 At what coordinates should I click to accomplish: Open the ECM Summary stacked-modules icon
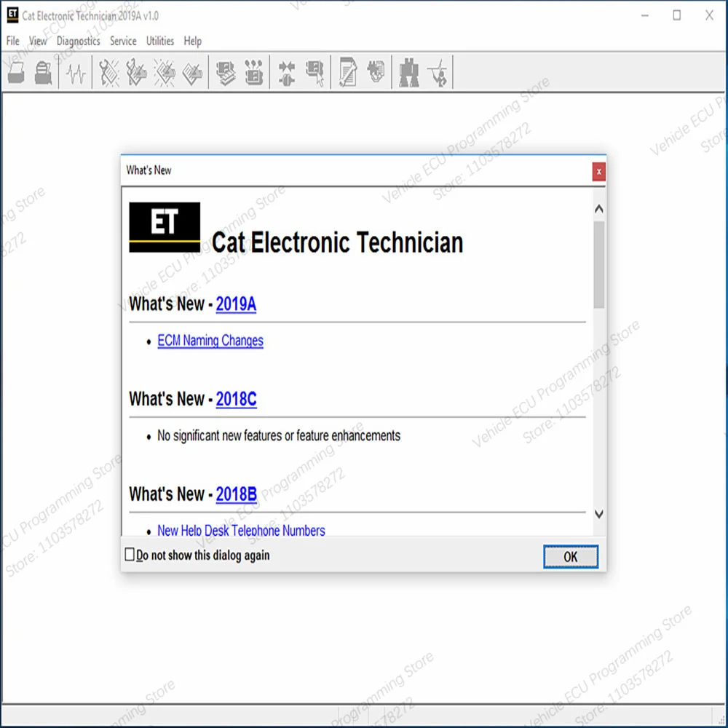coord(226,73)
